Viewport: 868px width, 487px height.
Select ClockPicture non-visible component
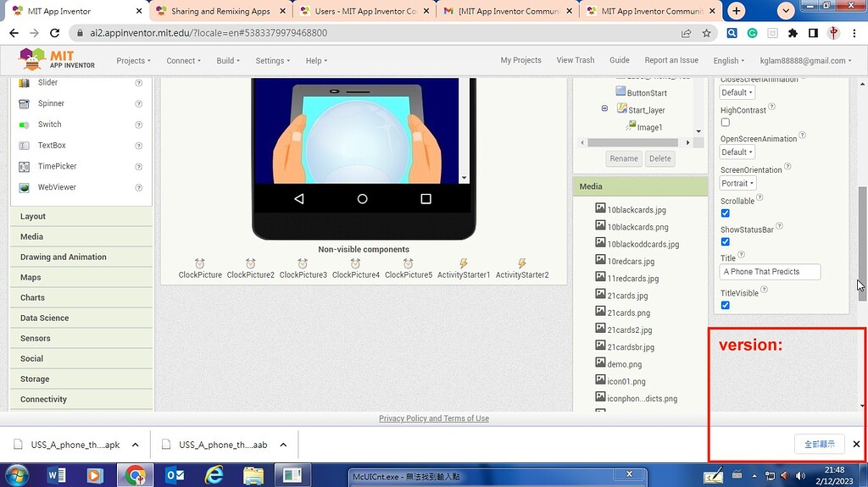(x=200, y=269)
